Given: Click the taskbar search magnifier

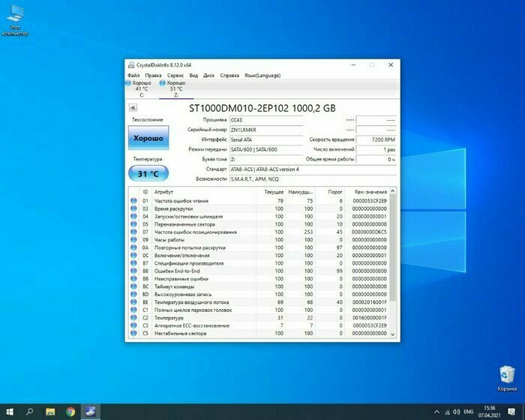Looking at the screenshot, I should click(30, 411).
